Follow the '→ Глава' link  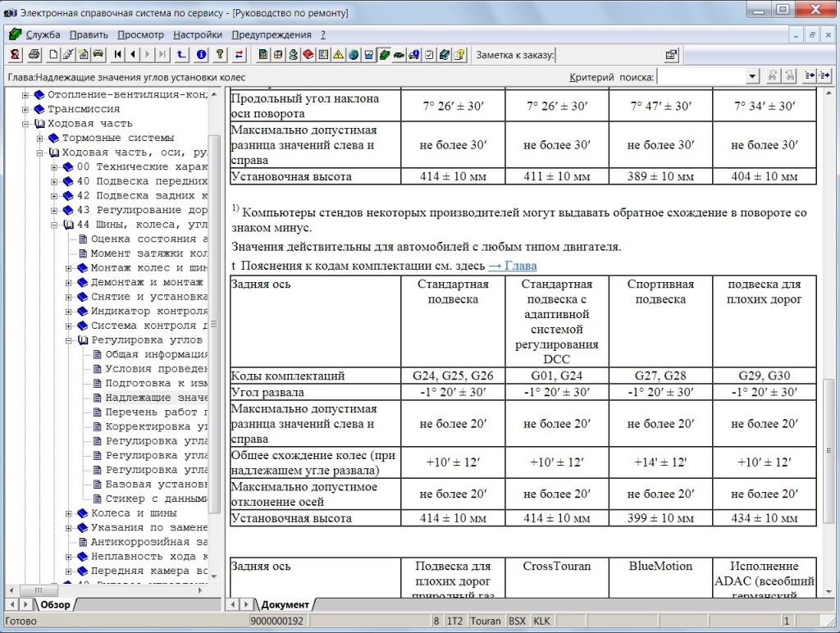click(x=513, y=266)
